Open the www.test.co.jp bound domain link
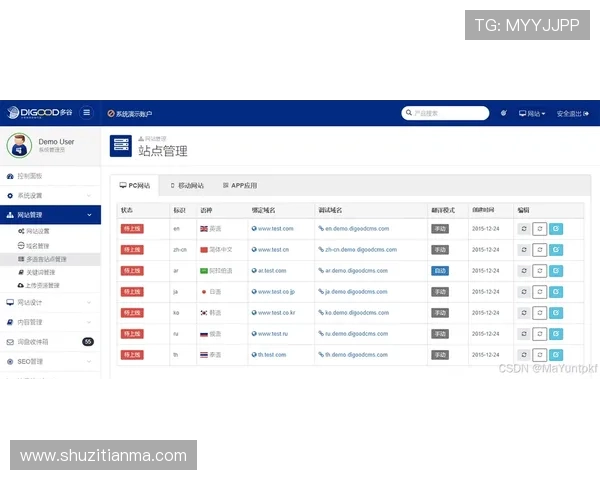This screenshot has width=600, height=480. (x=275, y=292)
